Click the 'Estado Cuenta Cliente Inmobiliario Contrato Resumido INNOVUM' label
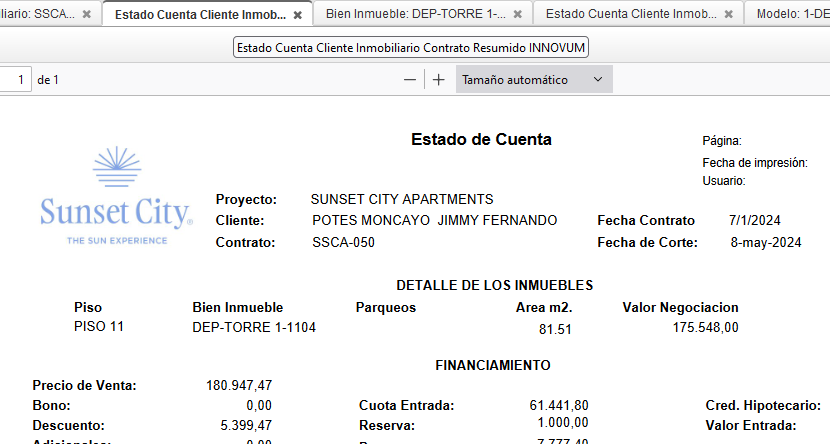This screenshot has height=444, width=830. tap(411, 48)
